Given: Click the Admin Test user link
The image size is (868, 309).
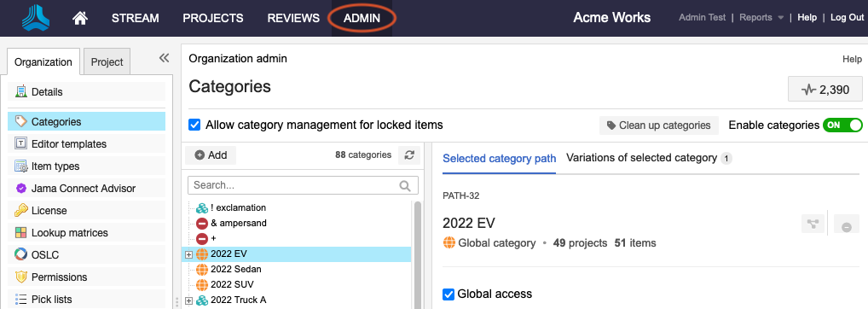Looking at the screenshot, I should click(702, 18).
